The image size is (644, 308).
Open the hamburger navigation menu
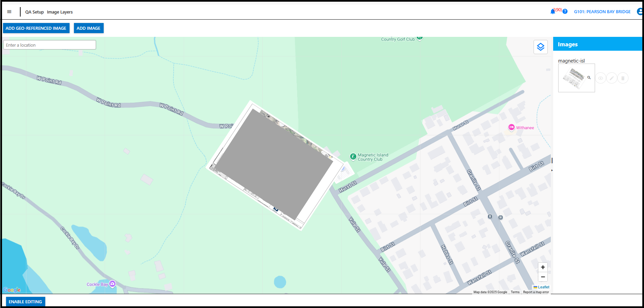(x=9, y=12)
